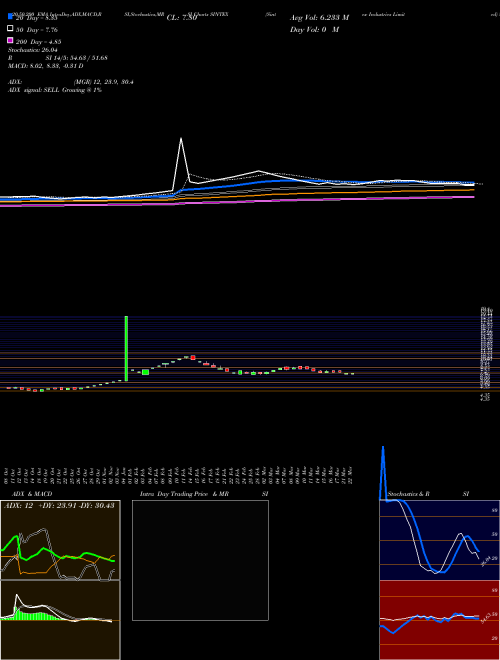500x660 pixels.
Task: Click the white 50 Day legend swatch
Action: 10,29
